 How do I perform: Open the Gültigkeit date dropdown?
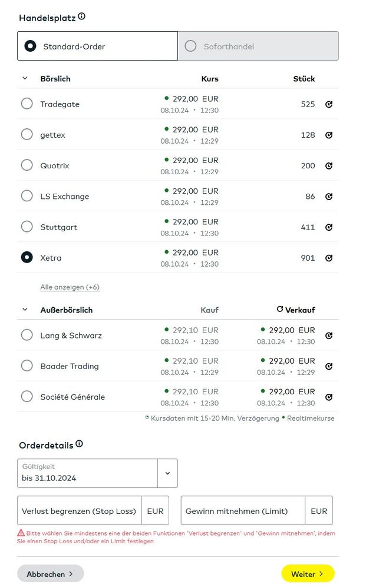click(x=167, y=473)
